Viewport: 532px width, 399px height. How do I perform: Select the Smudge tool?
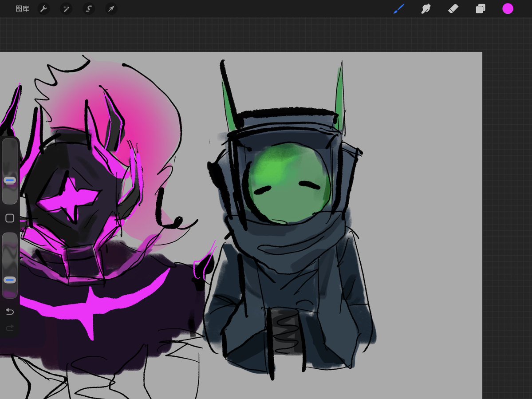[x=426, y=9]
